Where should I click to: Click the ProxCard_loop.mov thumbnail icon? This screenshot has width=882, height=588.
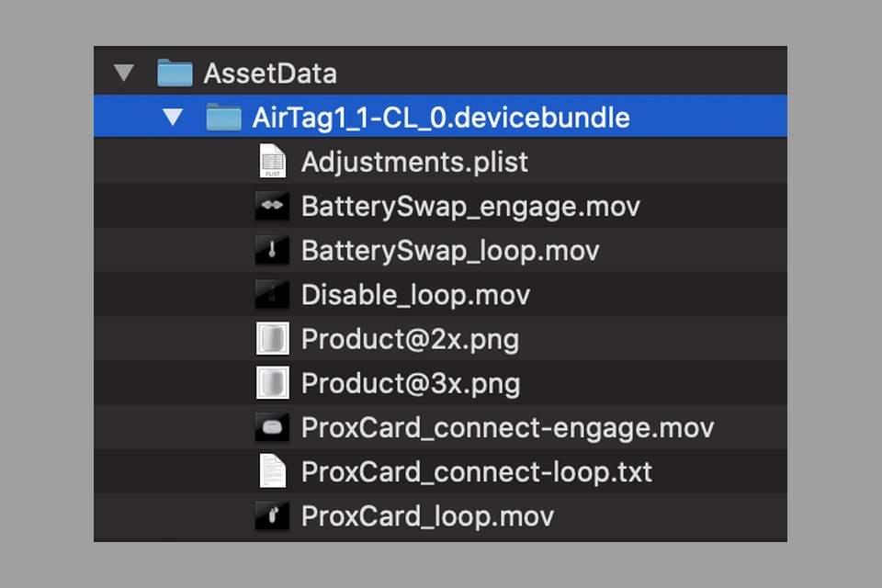point(272,515)
